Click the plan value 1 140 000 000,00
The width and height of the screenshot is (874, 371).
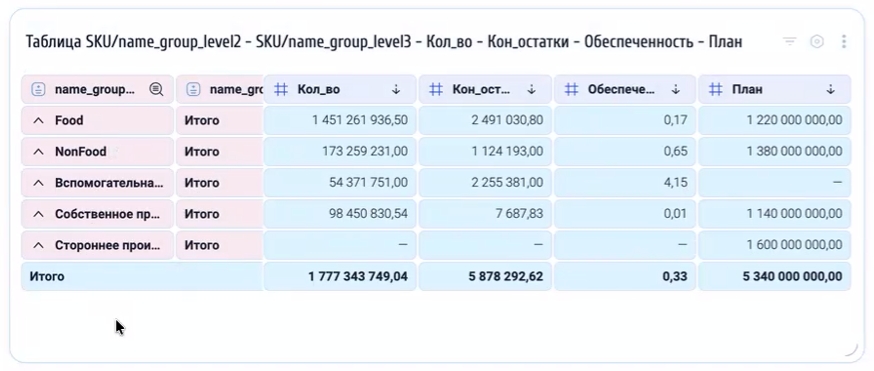[x=795, y=214]
